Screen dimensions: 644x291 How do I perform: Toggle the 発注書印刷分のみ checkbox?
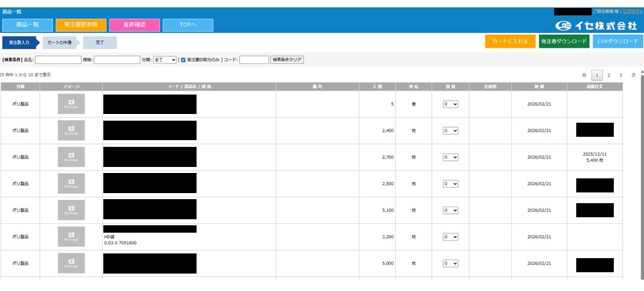click(182, 60)
